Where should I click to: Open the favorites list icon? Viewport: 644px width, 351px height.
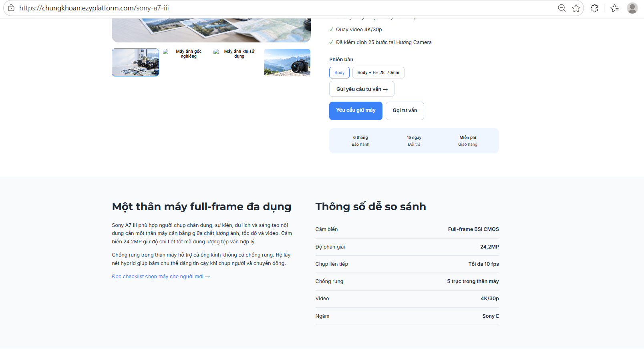[615, 8]
